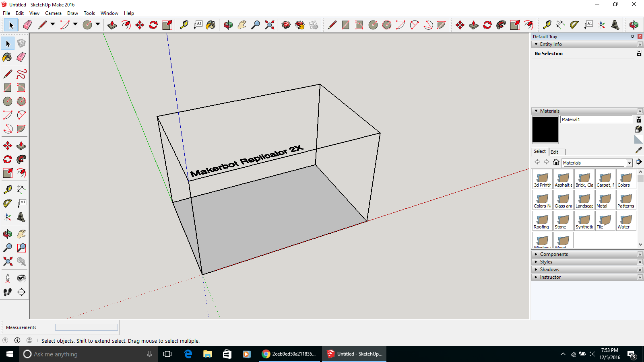Select the Move tool in left toolbar
Viewport: 644px width, 362px height.
[x=8, y=146]
